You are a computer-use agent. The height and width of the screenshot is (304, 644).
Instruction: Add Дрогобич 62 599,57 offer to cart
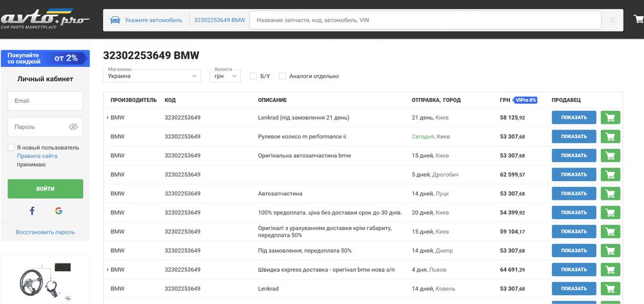[611, 175]
